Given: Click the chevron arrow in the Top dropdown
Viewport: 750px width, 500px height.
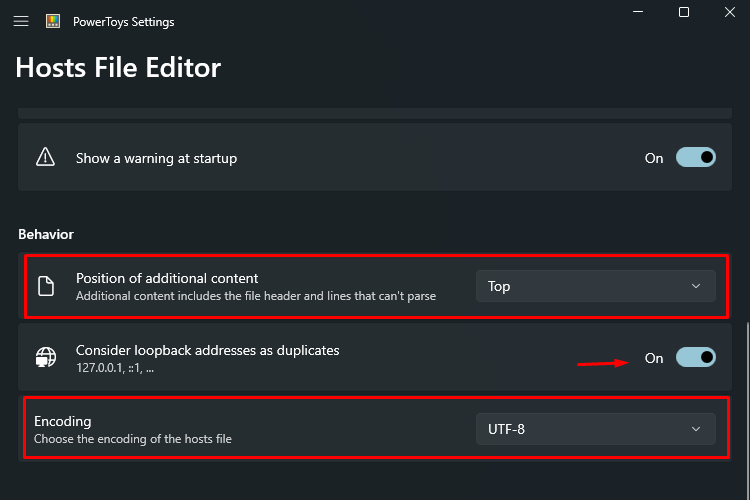Looking at the screenshot, I should tap(696, 286).
